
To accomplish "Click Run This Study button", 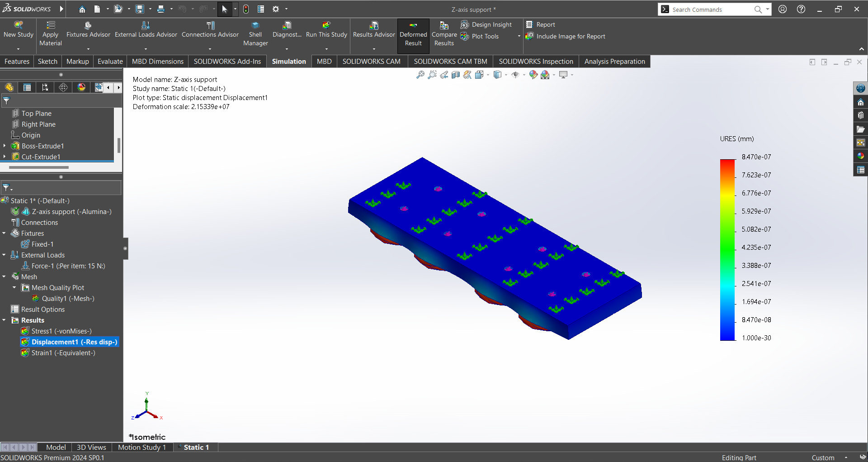I will (x=326, y=35).
